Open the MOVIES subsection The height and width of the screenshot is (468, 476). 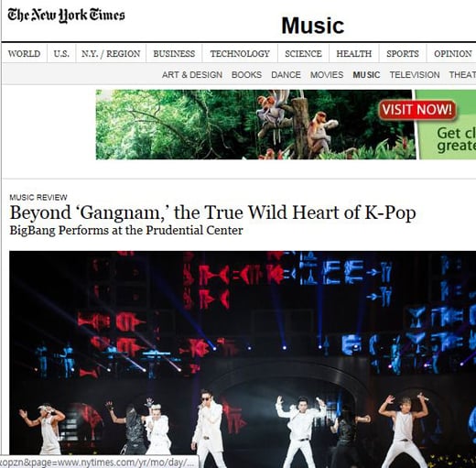[327, 75]
